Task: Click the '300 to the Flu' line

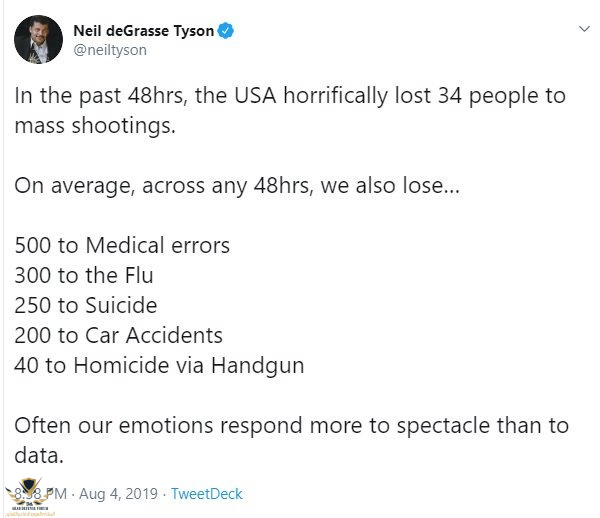Action: pos(84,275)
